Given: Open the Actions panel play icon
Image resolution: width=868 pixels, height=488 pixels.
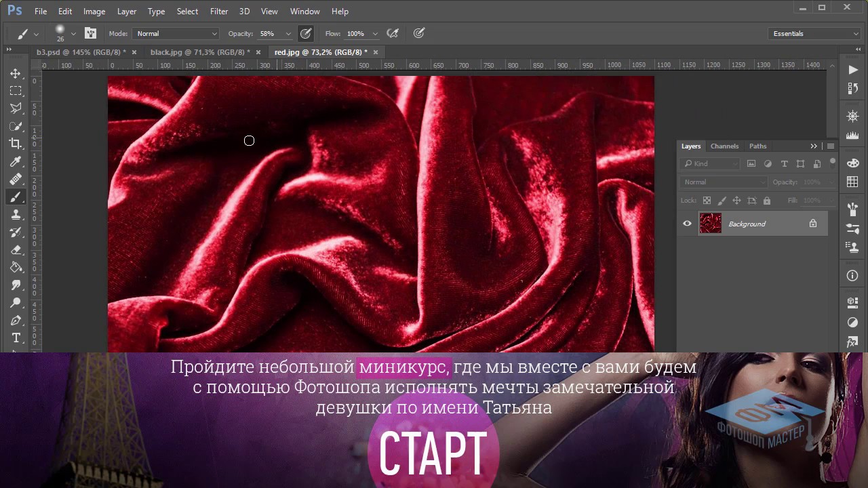Looking at the screenshot, I should tap(852, 70).
